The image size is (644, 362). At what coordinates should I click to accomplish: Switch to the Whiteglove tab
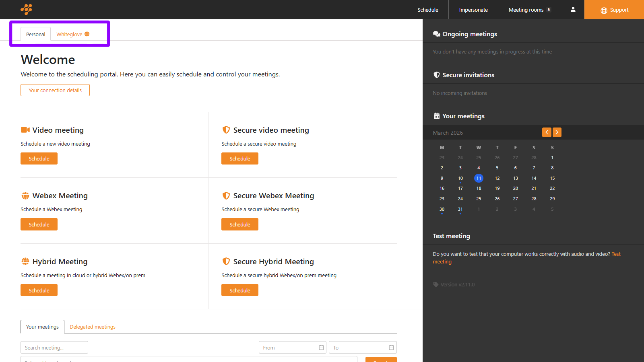(72, 34)
